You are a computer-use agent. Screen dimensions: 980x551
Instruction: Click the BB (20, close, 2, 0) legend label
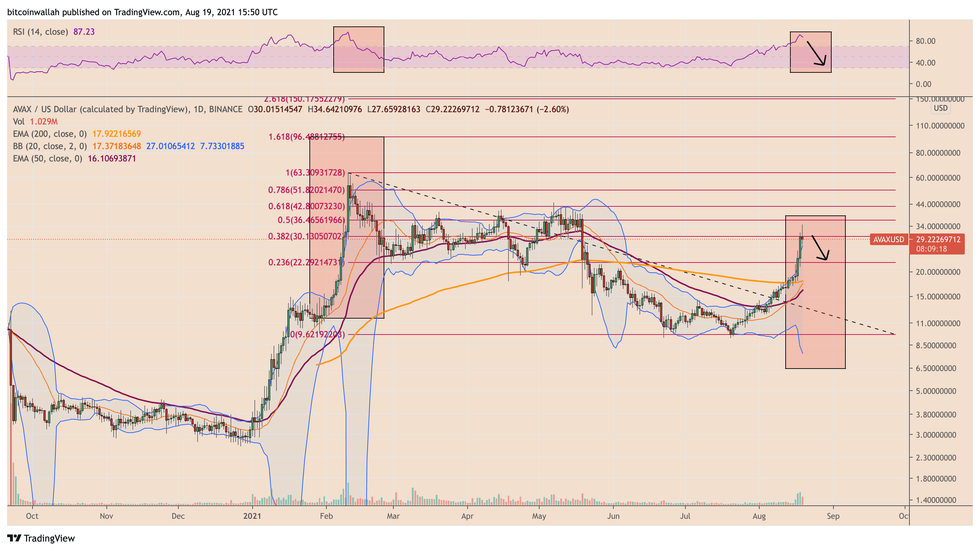click(50, 146)
